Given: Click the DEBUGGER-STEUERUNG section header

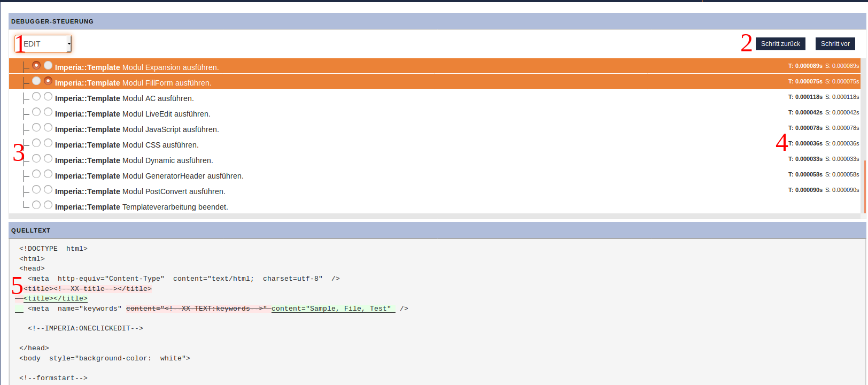Looking at the screenshot, I should [x=437, y=21].
